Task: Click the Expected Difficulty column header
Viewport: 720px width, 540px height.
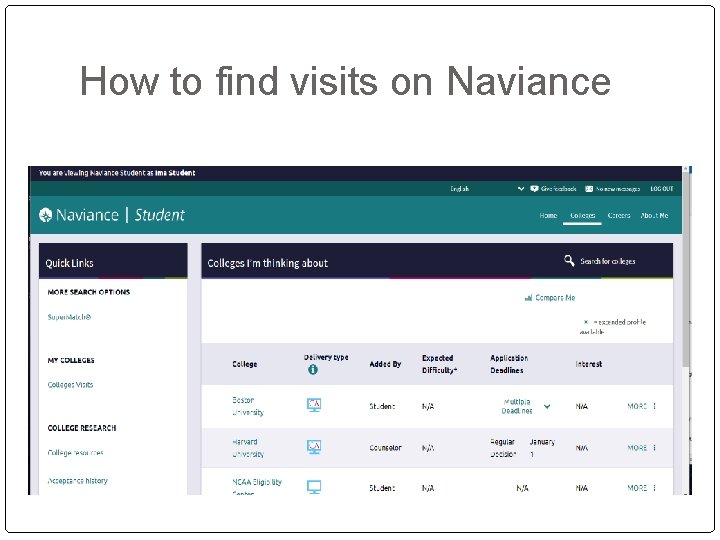Action: click(439, 364)
